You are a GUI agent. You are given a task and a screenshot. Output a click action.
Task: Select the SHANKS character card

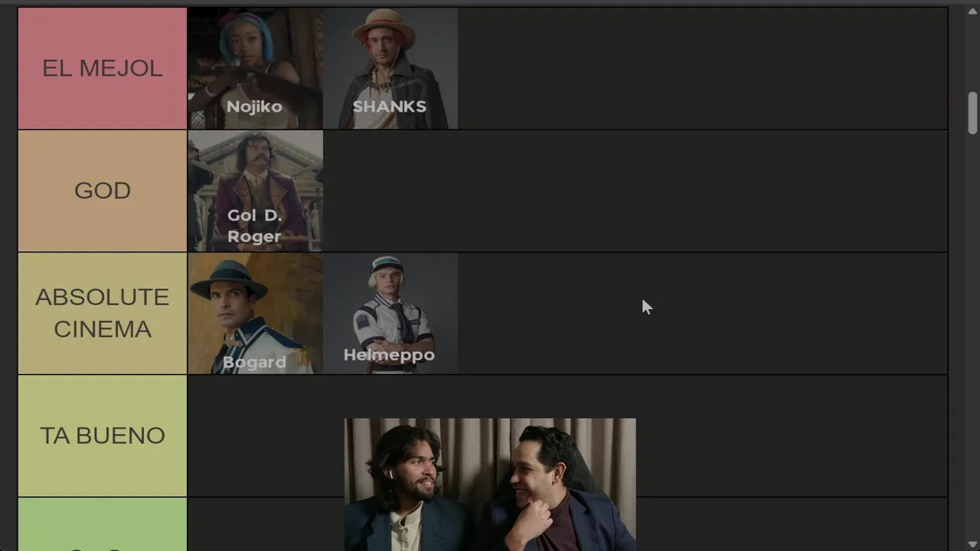point(390,68)
